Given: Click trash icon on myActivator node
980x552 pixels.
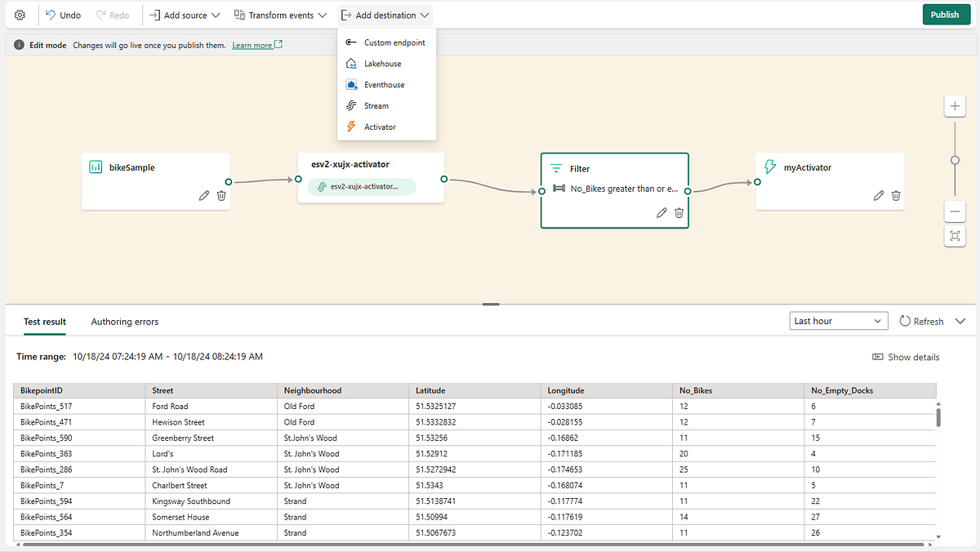Looking at the screenshot, I should coord(896,196).
